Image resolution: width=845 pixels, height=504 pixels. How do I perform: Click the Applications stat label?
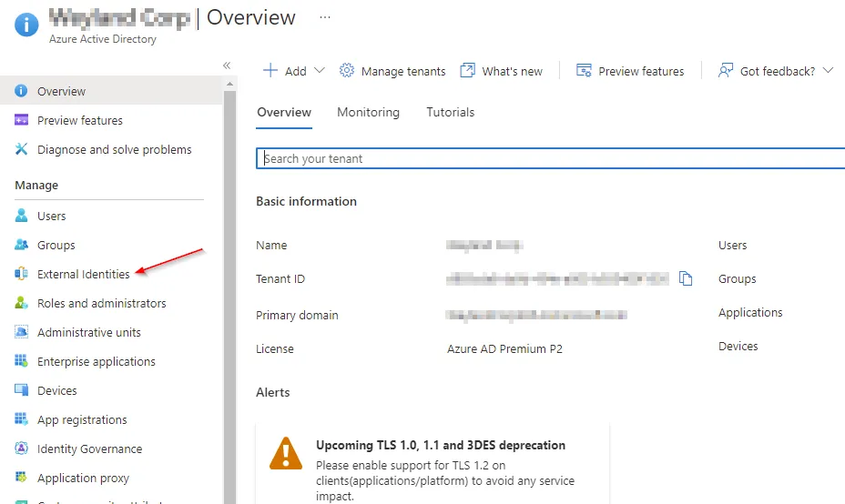pyautogui.click(x=750, y=312)
